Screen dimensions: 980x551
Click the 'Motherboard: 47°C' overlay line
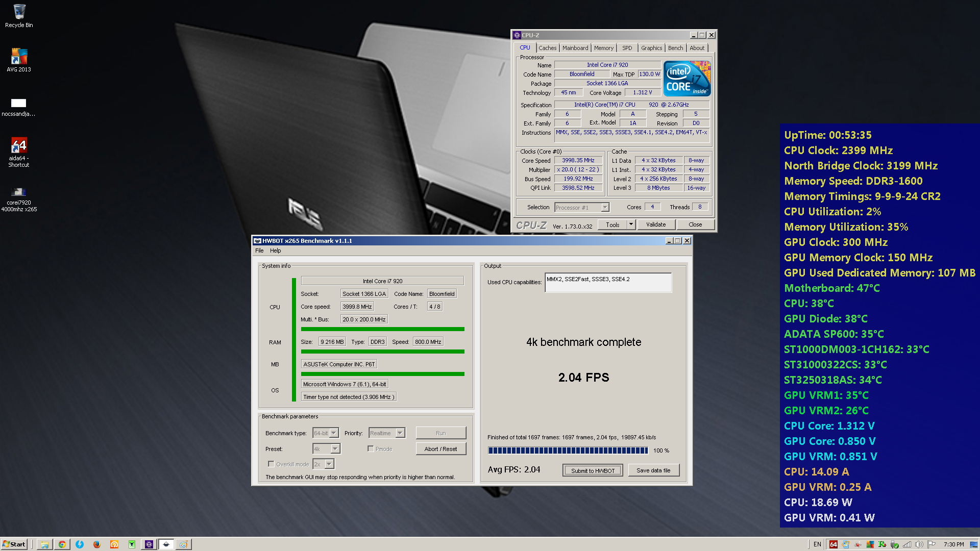click(x=832, y=288)
